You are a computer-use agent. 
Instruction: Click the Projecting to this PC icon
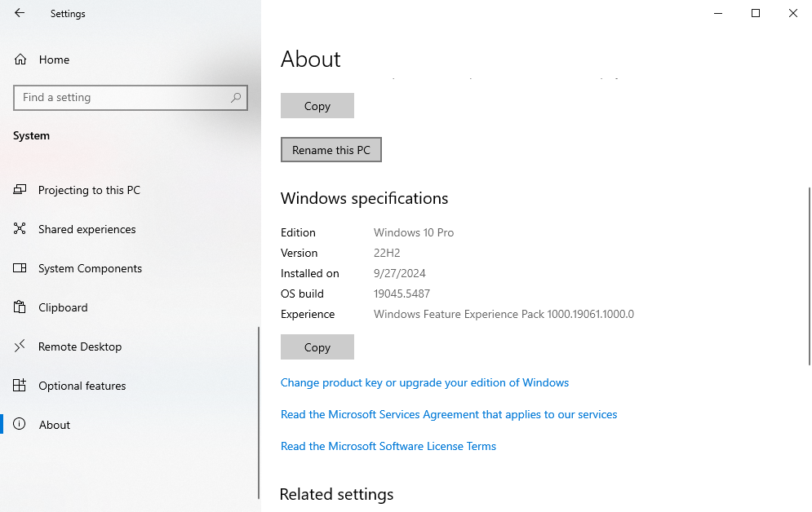pyautogui.click(x=20, y=190)
